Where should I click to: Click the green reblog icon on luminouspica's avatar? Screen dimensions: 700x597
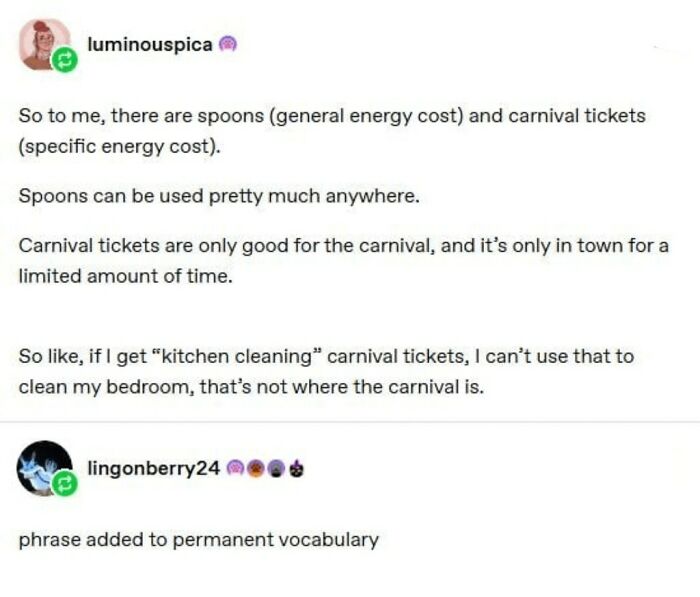tap(62, 61)
